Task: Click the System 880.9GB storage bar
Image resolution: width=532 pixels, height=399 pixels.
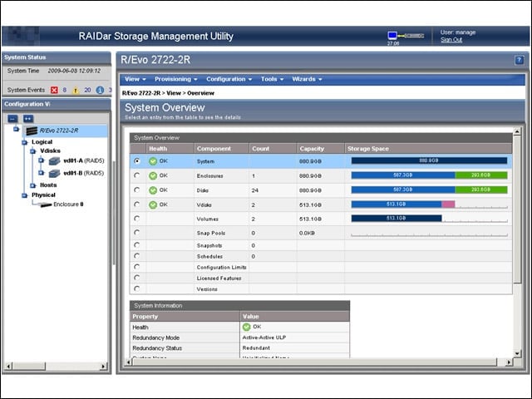Action: (x=429, y=160)
